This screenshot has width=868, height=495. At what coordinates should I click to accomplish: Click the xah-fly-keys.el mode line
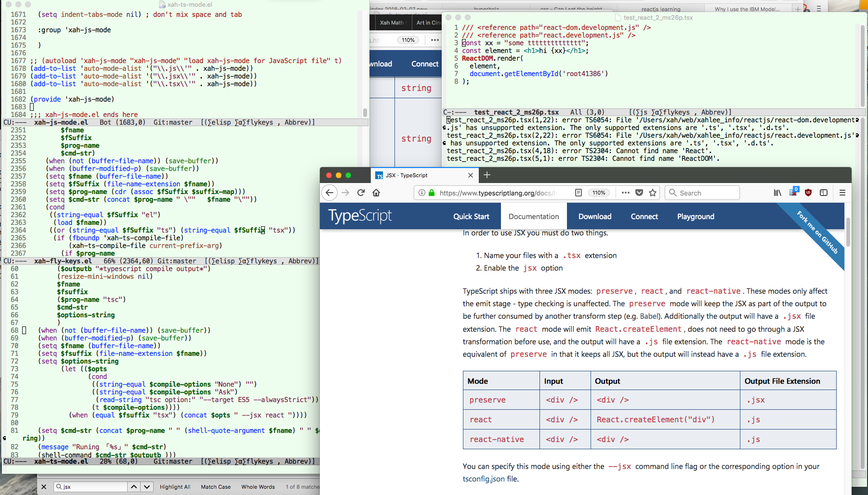pos(161,261)
